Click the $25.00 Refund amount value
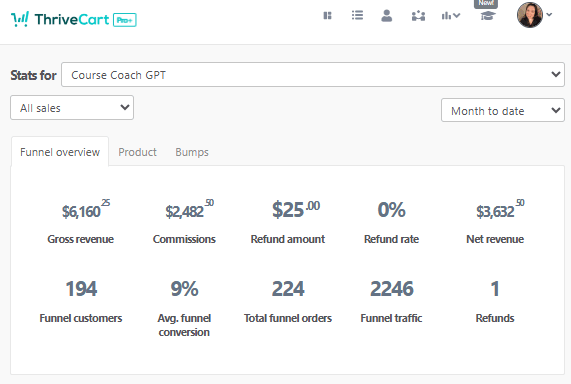Image resolution: width=571 pixels, height=384 pixels. [x=296, y=209]
